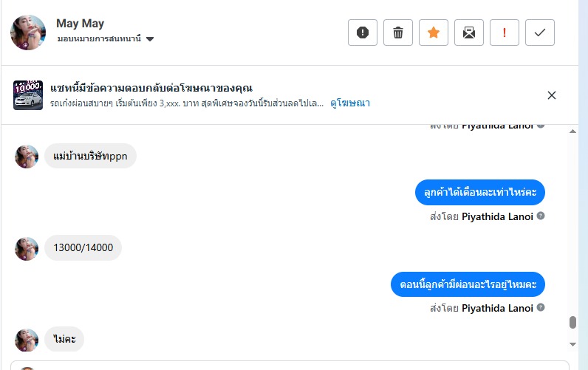Click the May May contact name
The width and height of the screenshot is (588, 370).
78,24
